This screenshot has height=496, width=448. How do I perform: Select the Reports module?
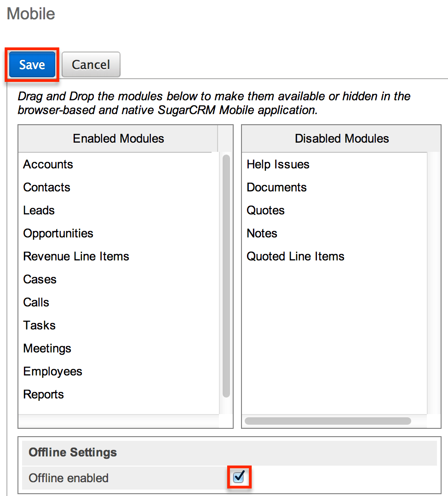click(x=44, y=394)
